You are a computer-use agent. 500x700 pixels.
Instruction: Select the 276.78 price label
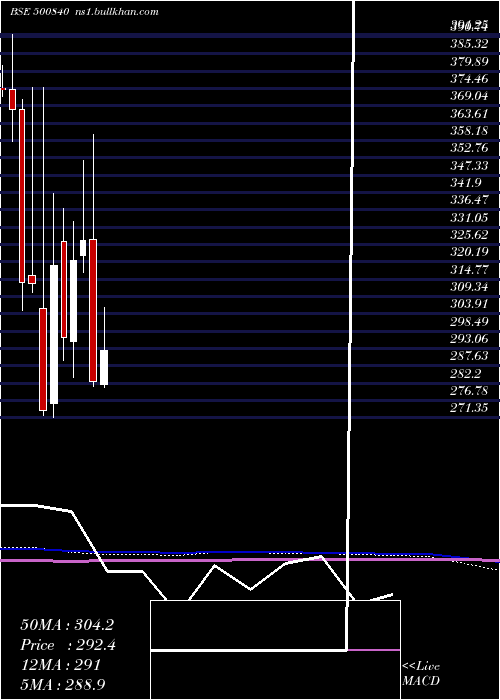click(469, 391)
